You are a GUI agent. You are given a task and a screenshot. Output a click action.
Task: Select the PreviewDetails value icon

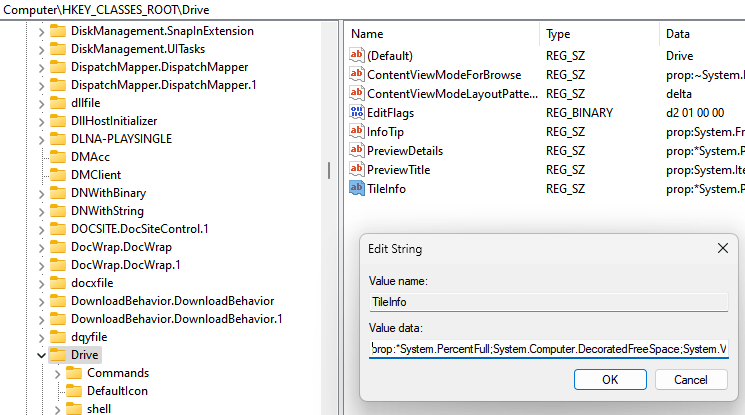pos(356,151)
